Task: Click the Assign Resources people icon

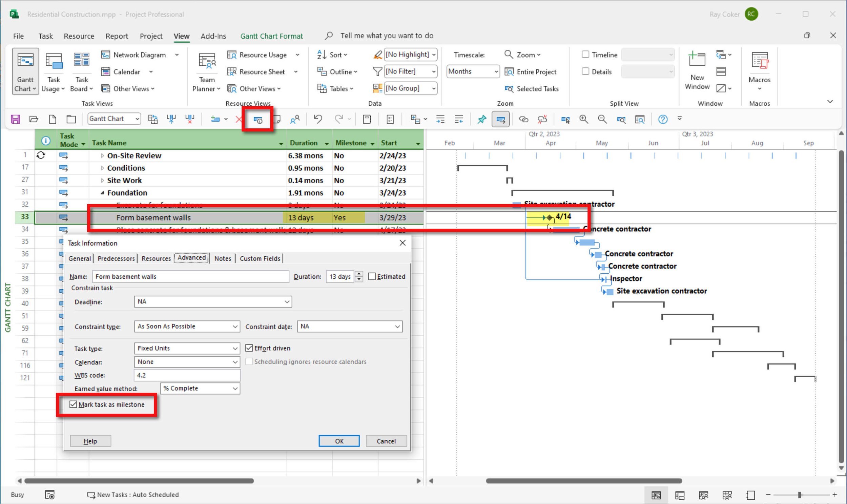Action: [295, 119]
